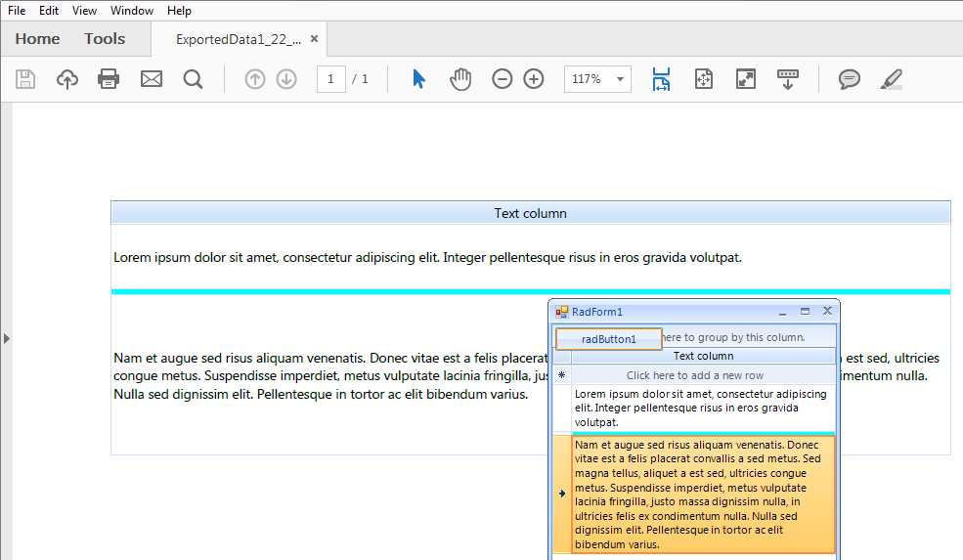The height and width of the screenshot is (560, 963).
Task: Zoom in with plus icon
Action: (x=534, y=79)
